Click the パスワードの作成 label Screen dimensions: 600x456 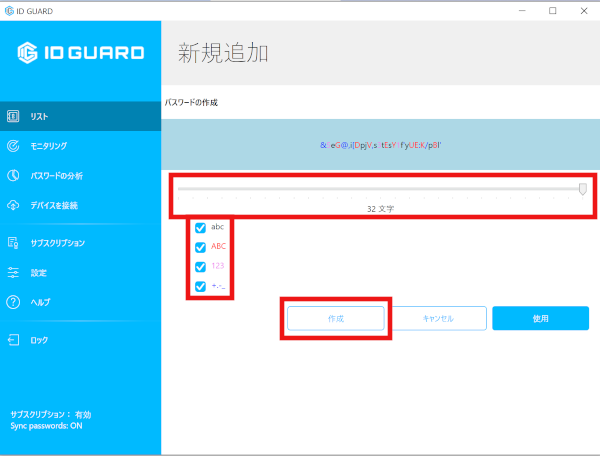click(191, 103)
